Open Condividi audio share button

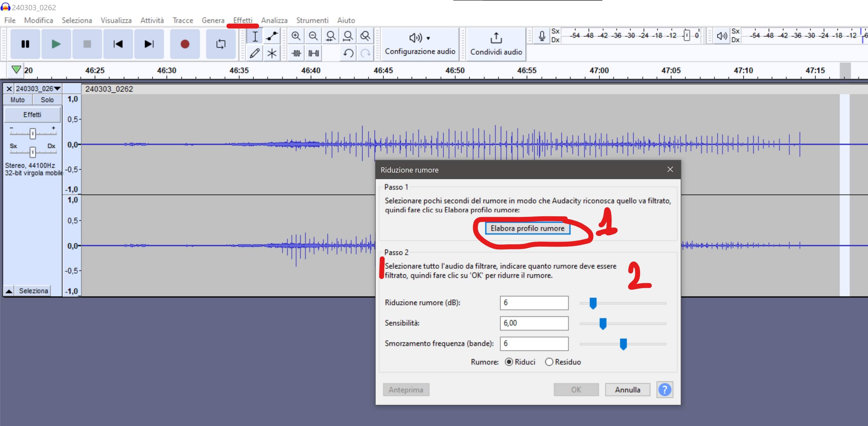click(496, 44)
